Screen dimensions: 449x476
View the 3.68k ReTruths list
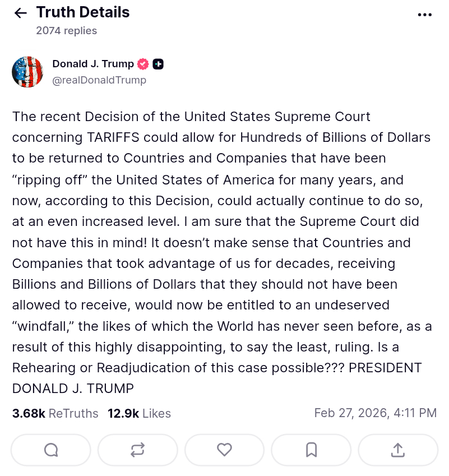[55, 414]
